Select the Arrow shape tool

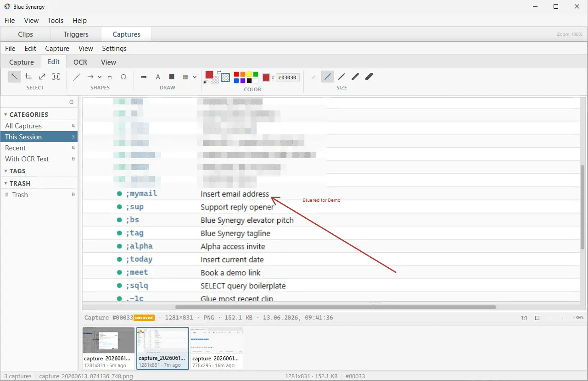(x=90, y=77)
